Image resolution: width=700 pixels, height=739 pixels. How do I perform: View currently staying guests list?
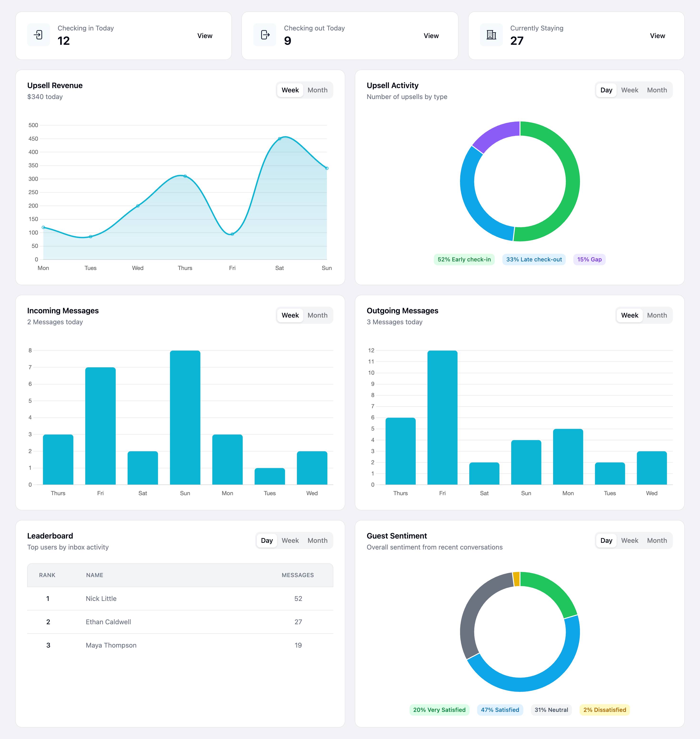[x=657, y=35]
